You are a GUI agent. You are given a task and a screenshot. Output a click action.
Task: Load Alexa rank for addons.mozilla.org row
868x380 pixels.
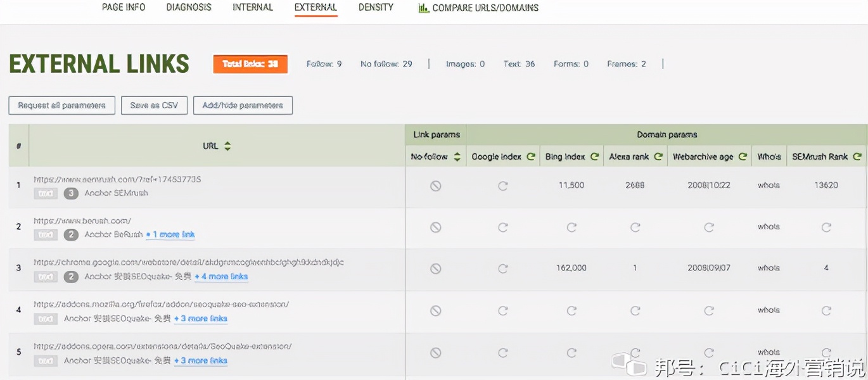pos(635,310)
